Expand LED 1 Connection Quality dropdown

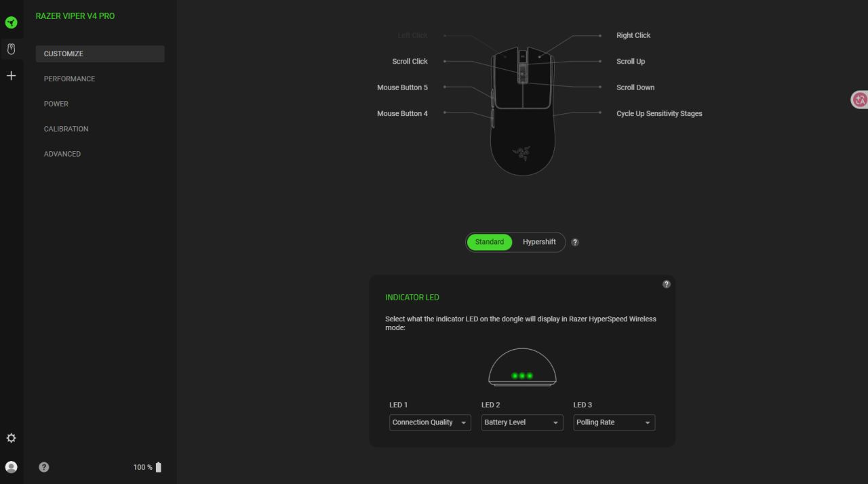point(430,422)
